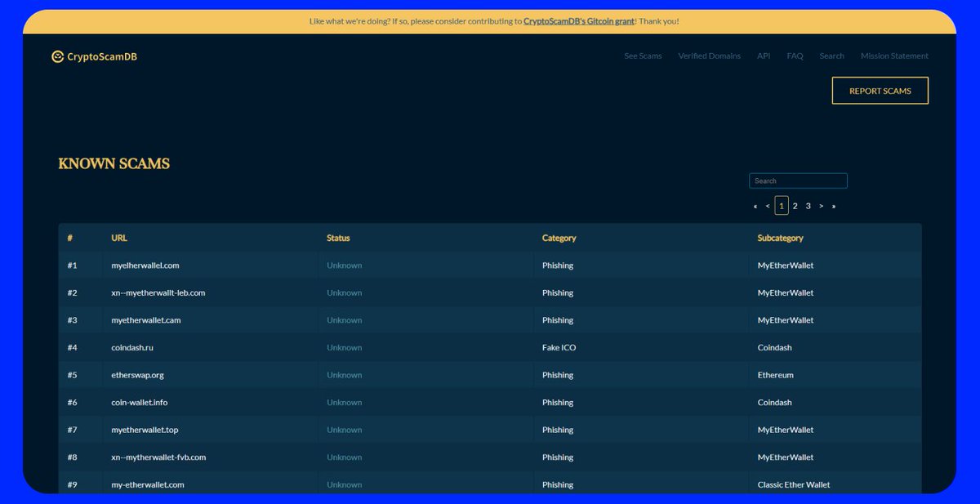Open the myetherwallet.cam entry
This screenshot has height=504, width=980.
(146, 320)
